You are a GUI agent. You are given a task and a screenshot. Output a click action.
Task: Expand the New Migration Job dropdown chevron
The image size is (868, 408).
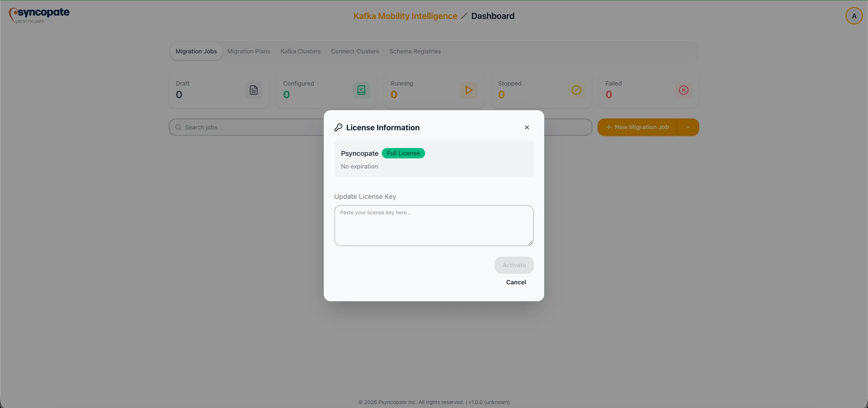[x=688, y=127]
